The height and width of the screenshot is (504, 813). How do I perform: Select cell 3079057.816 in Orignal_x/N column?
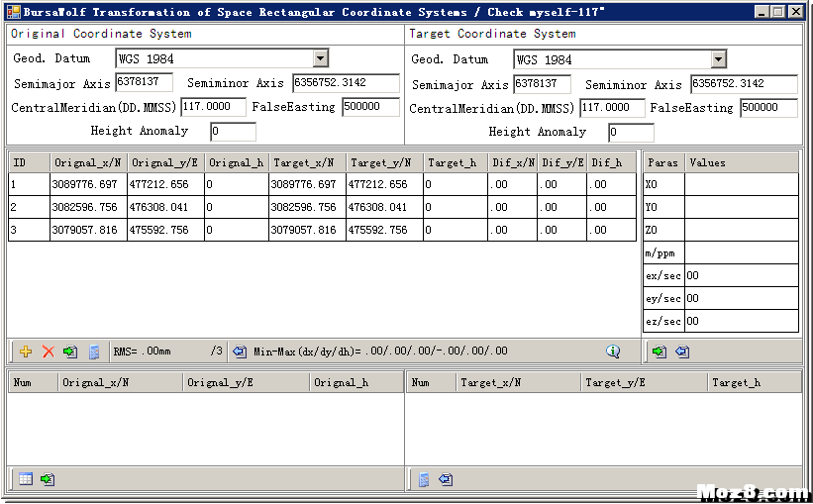tap(89, 231)
